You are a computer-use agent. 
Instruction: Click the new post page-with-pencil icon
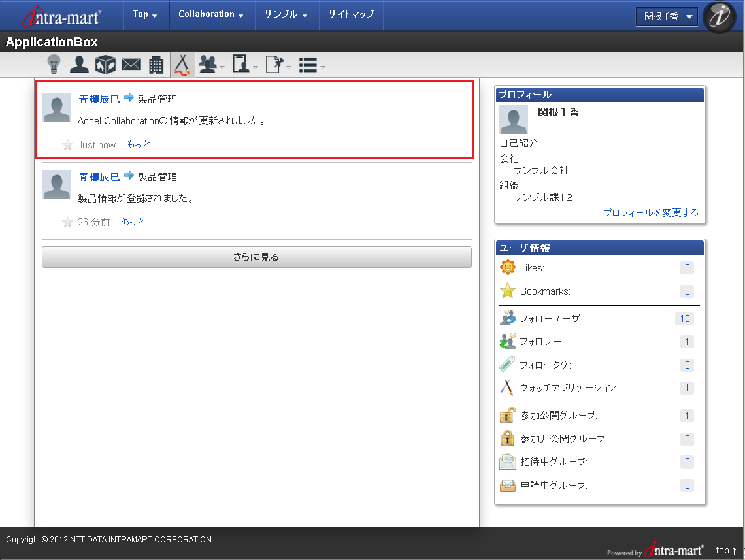click(x=274, y=64)
